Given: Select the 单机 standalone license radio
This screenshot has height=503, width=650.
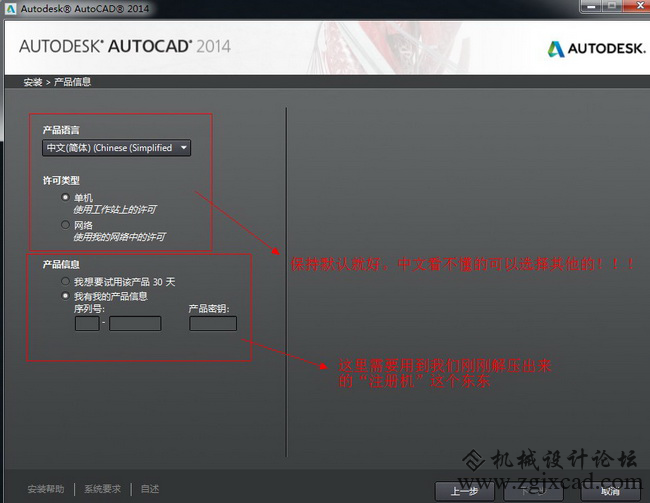Looking at the screenshot, I should 65,197.
